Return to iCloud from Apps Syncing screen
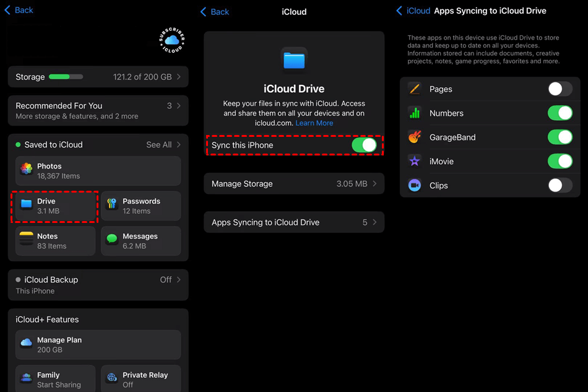This screenshot has width=588, height=392. [413, 11]
